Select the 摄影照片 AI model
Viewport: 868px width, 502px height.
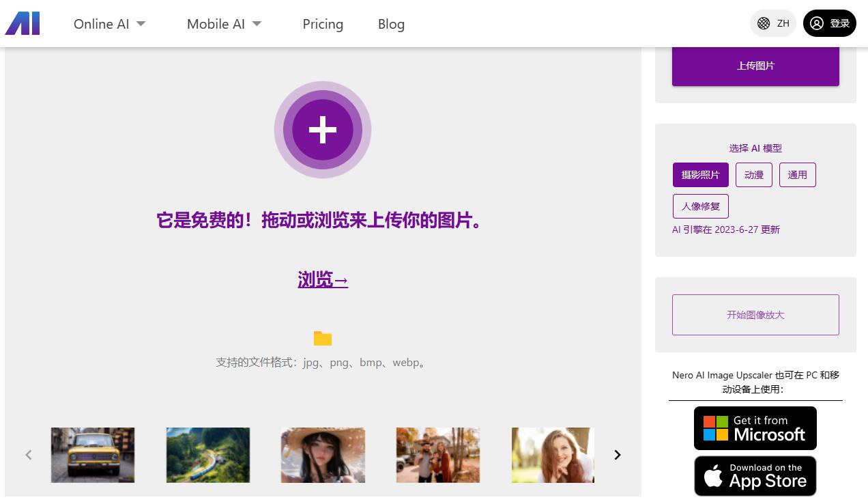pyautogui.click(x=701, y=175)
